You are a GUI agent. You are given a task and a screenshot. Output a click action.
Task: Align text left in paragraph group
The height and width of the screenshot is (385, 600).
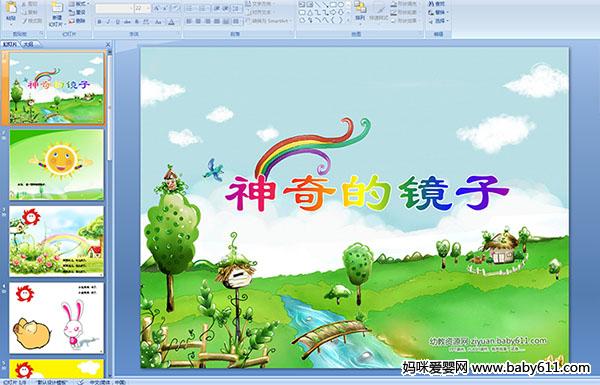pyautogui.click(x=189, y=21)
